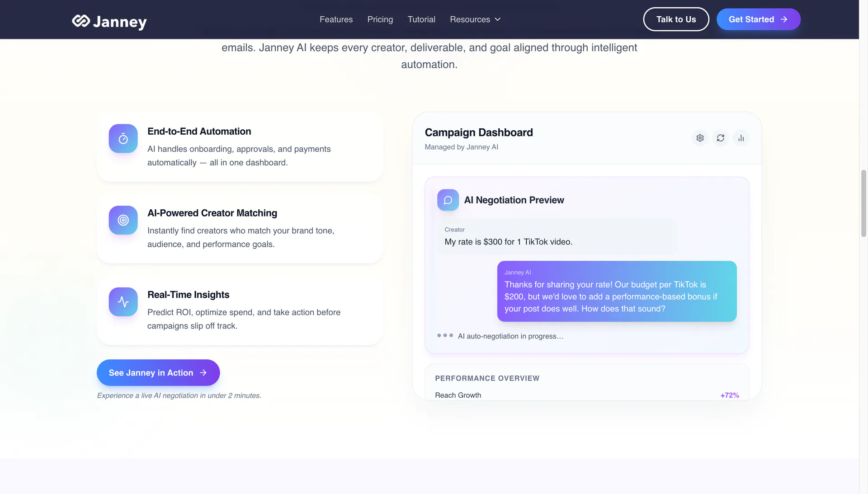
Task: Go to the Pricing page
Action: pyautogui.click(x=380, y=19)
